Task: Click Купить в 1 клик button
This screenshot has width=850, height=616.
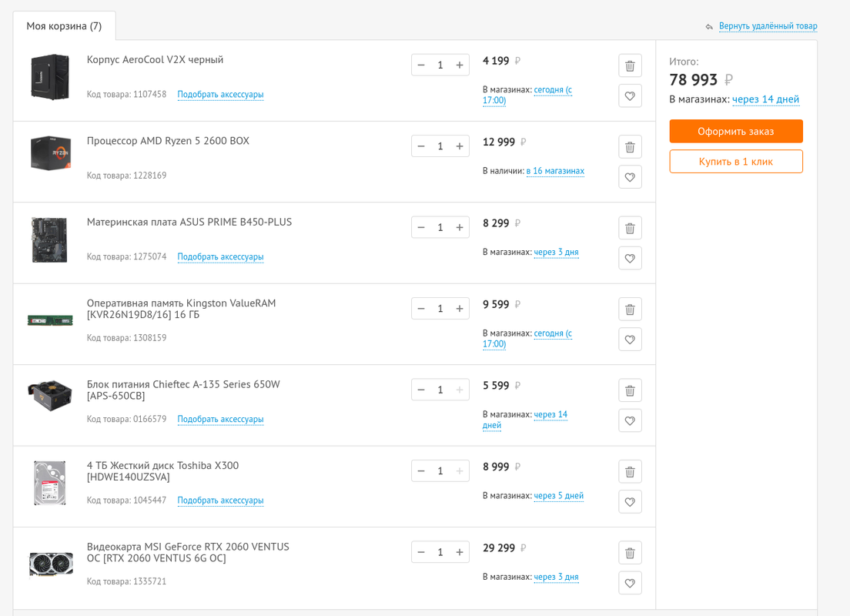Action: tap(735, 162)
